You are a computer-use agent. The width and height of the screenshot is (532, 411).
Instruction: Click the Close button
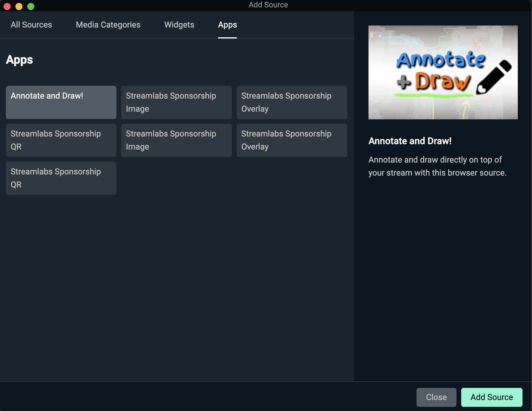436,397
